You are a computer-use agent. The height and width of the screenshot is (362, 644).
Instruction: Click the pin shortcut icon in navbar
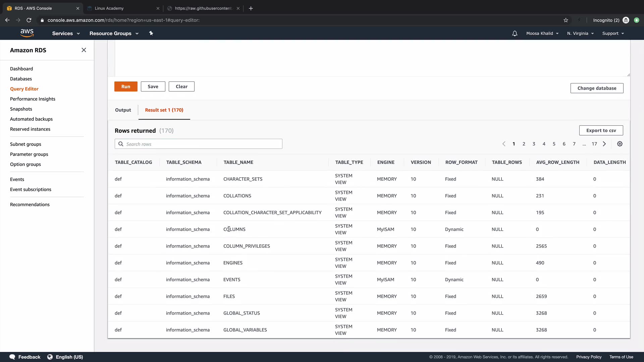coord(151,33)
